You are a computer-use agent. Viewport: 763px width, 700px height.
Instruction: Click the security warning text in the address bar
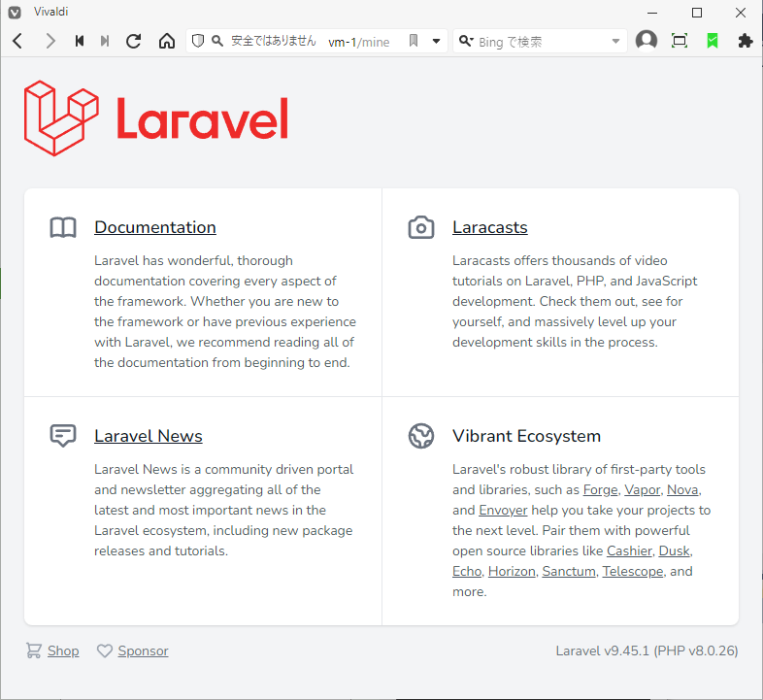(274, 41)
